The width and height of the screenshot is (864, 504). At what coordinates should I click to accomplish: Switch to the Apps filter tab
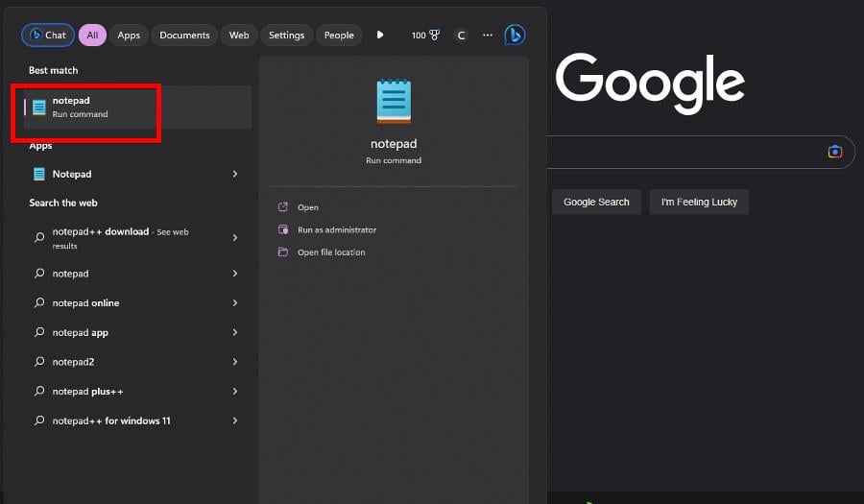pyautogui.click(x=129, y=36)
